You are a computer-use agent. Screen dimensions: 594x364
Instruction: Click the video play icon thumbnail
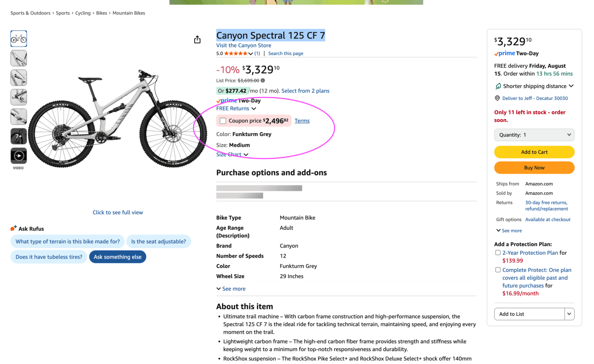point(18,156)
